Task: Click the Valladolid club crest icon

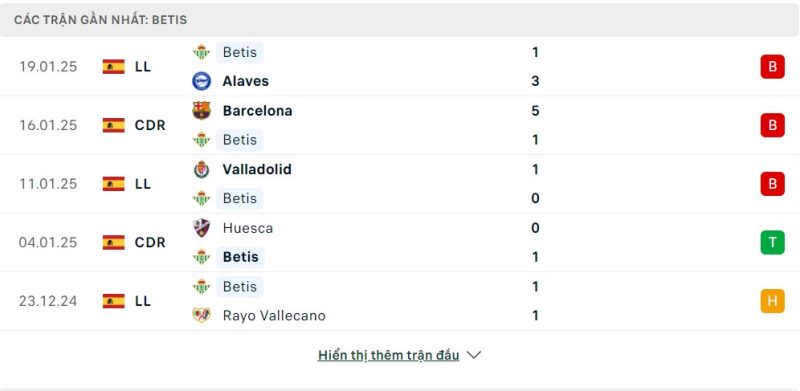Action: [x=202, y=169]
